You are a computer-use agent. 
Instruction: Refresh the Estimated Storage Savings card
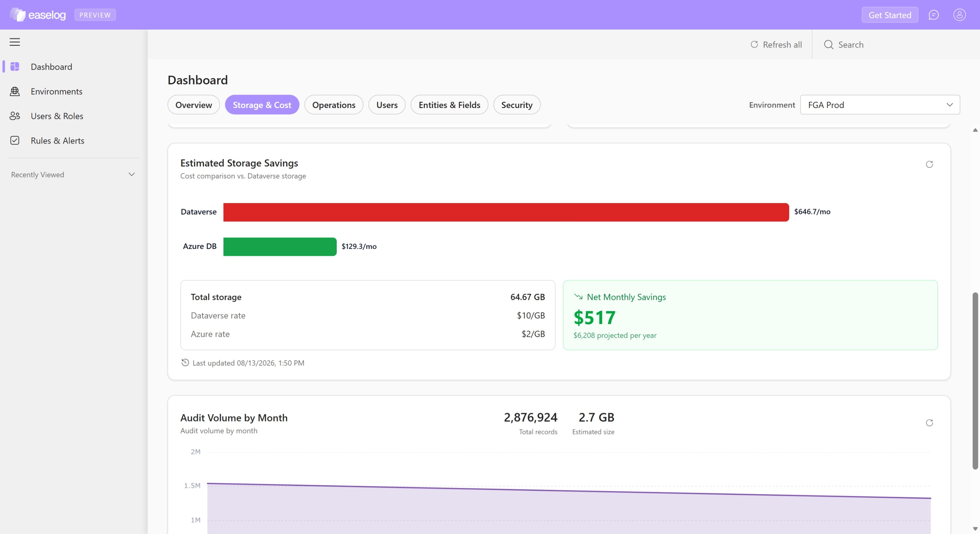pos(929,164)
